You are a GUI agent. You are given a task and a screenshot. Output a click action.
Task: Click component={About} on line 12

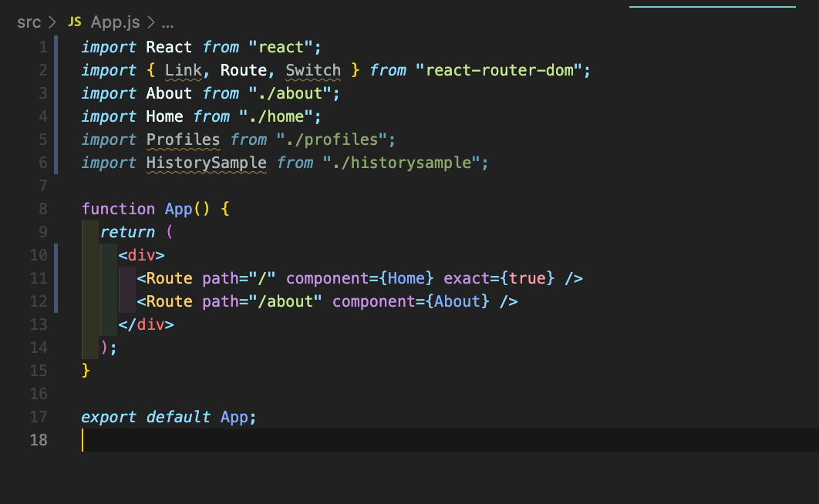410,301
